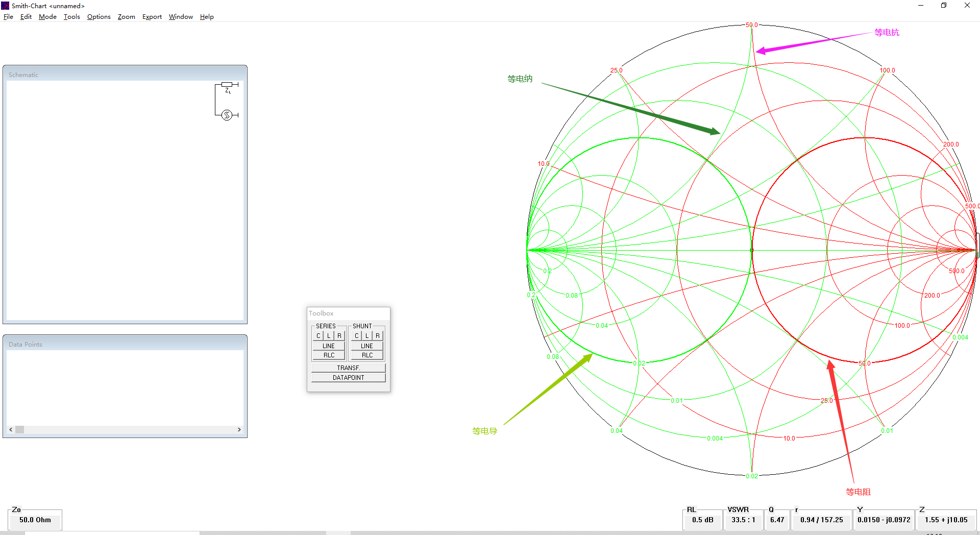
Task: Open the Zoom menu
Action: coord(127,17)
